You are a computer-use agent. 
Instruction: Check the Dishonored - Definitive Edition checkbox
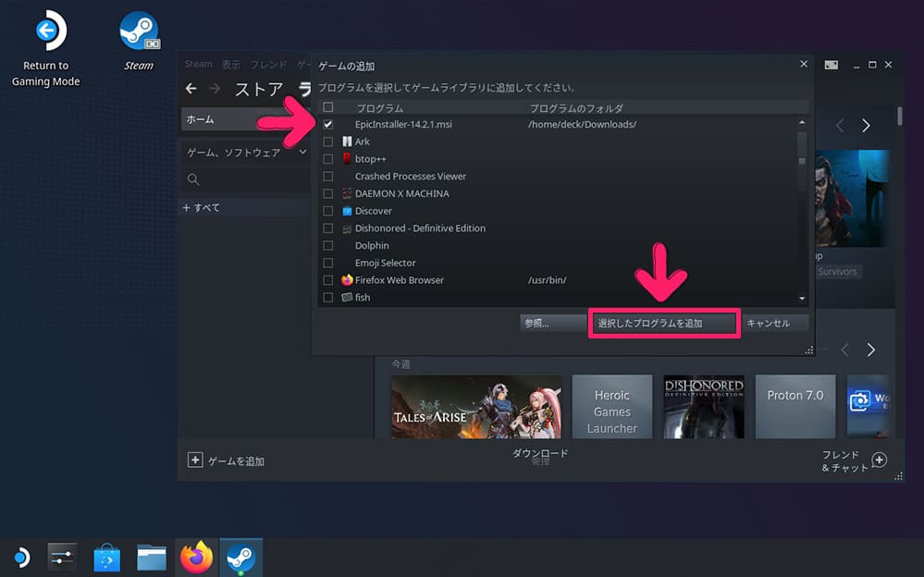pos(328,228)
